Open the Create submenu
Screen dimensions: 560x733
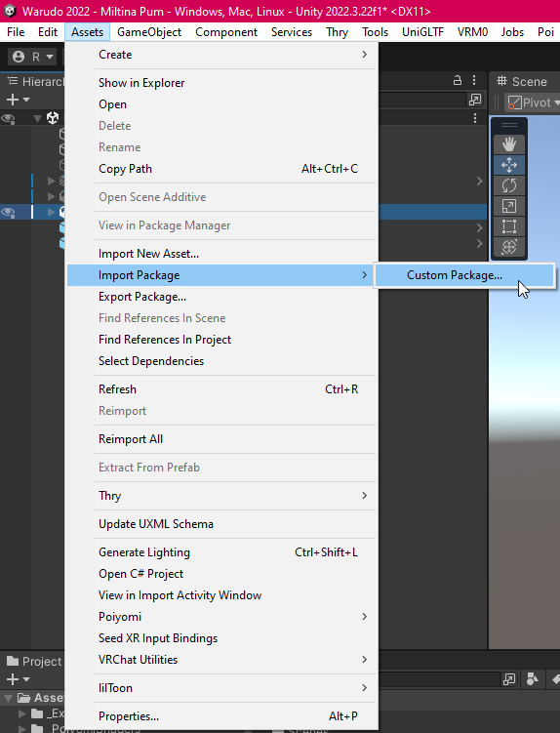click(x=221, y=55)
